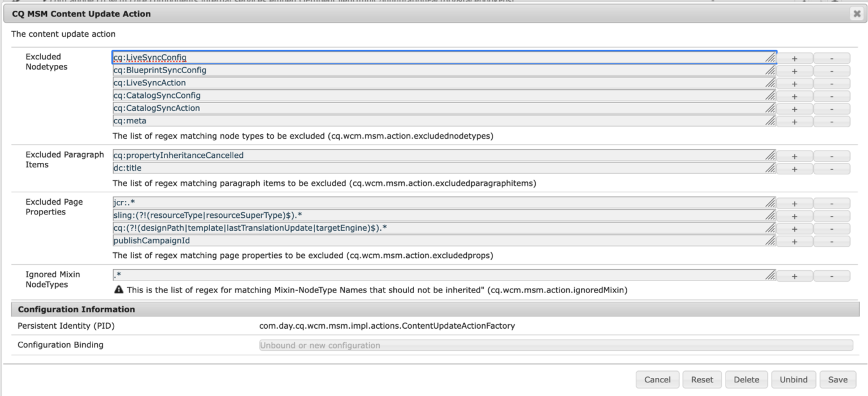Image resolution: width=868 pixels, height=396 pixels.
Task: Delete the cq:propertyInheritanceCancelled paragraph item
Action: pos(831,154)
